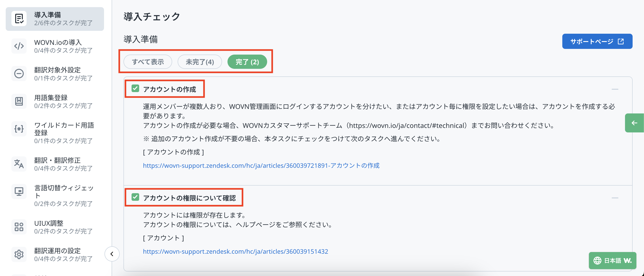The height and width of the screenshot is (276, 644).
Task: Uncheck the アカウントの作成 task checkbox
Action: [135, 89]
